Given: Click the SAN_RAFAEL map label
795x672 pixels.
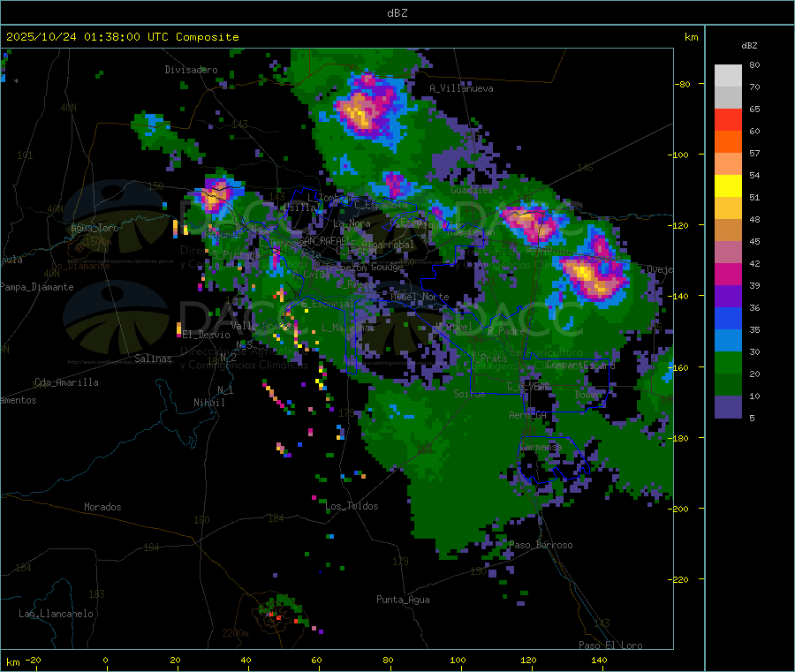Looking at the screenshot, I should [325, 241].
